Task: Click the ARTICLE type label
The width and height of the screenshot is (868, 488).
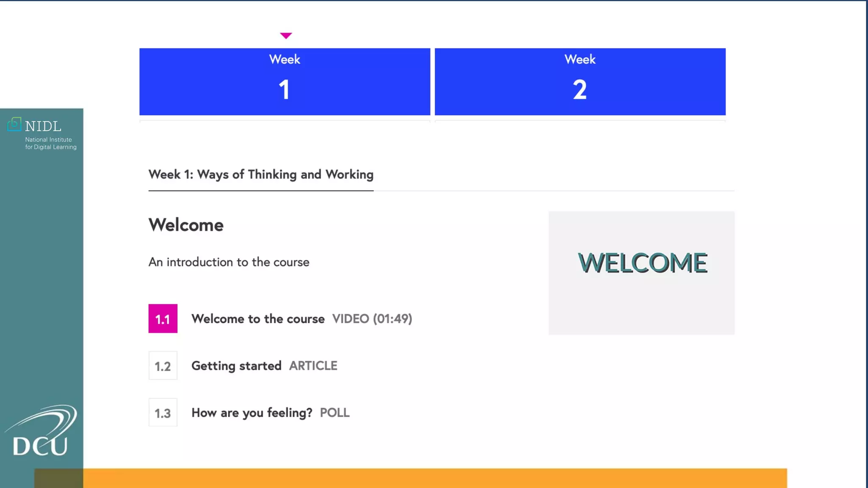Action: (x=313, y=366)
